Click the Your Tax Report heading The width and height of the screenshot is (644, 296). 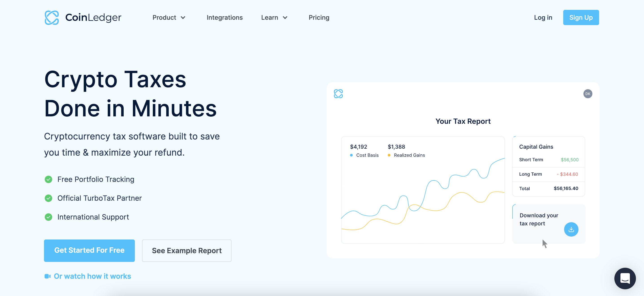(x=463, y=121)
